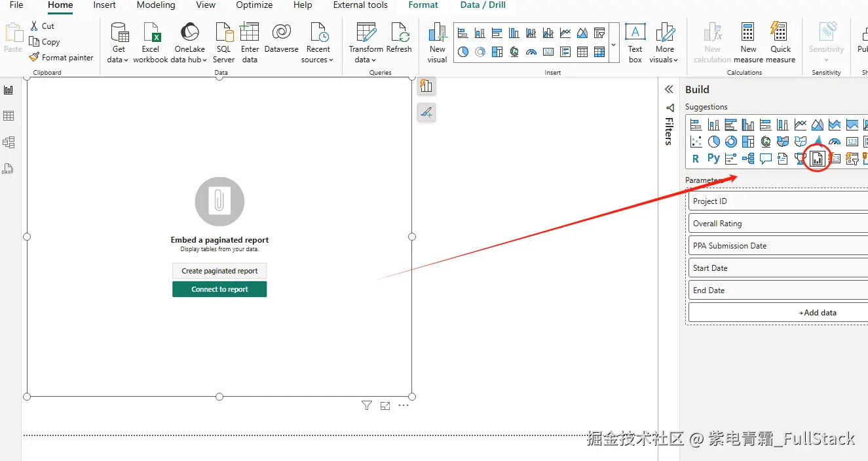Switch to the Modeling ribbon tab
868x461 pixels.
coord(156,5)
